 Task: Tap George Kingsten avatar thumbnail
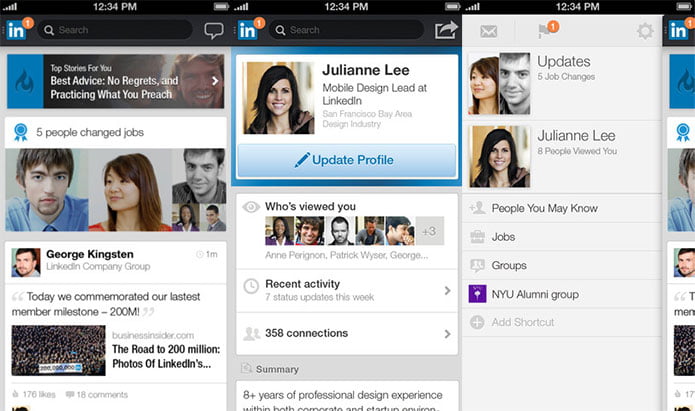tap(26, 262)
